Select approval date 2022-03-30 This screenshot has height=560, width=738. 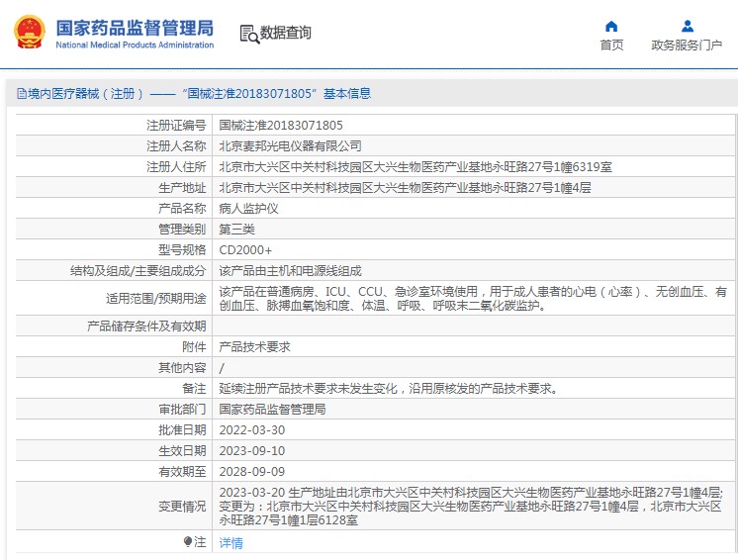[x=252, y=430]
